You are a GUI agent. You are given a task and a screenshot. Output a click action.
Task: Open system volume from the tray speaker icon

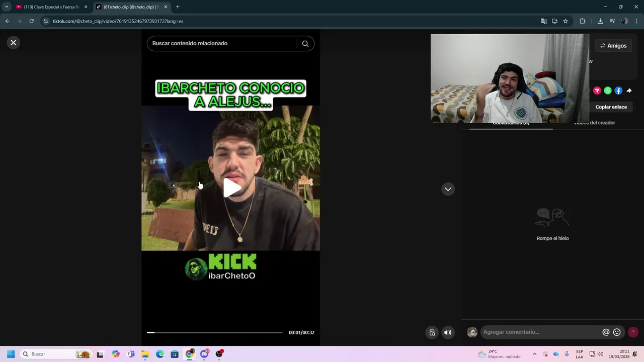[600, 354]
